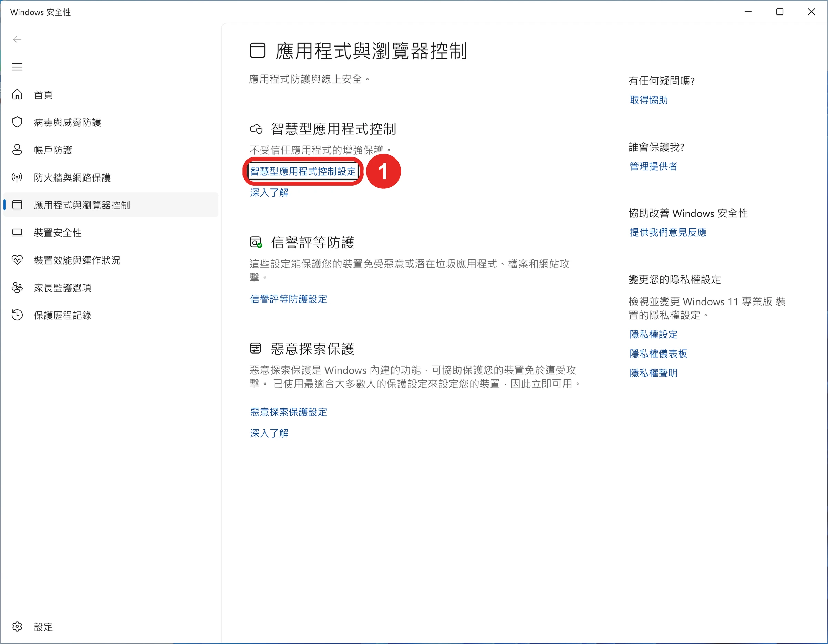Viewport: 828px width, 644px height.
Task: Click the gear icon beside 設定
Action: (x=17, y=627)
